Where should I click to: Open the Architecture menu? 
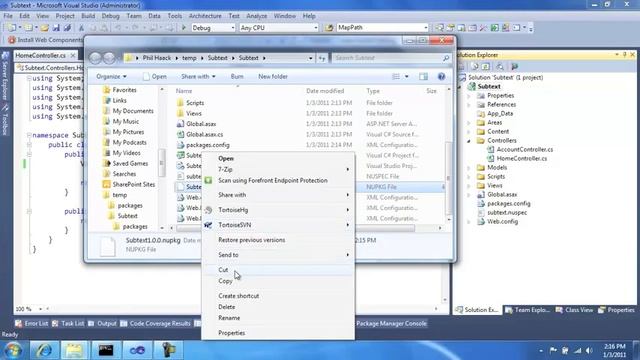coord(205,16)
